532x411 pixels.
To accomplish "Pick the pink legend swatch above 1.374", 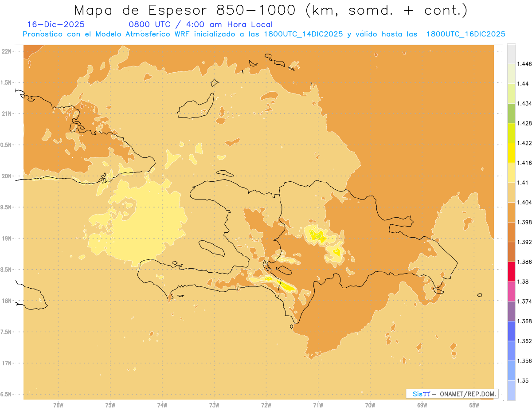I will point(511,291).
